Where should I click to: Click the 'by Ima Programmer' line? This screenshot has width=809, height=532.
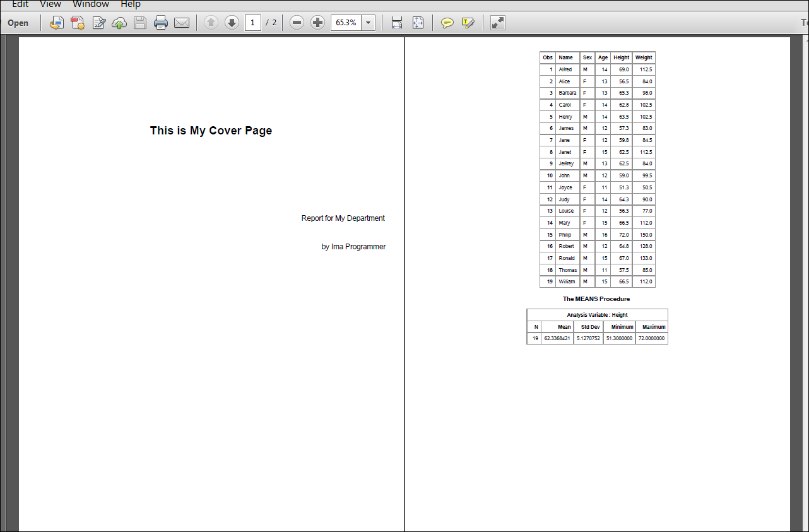353,247
